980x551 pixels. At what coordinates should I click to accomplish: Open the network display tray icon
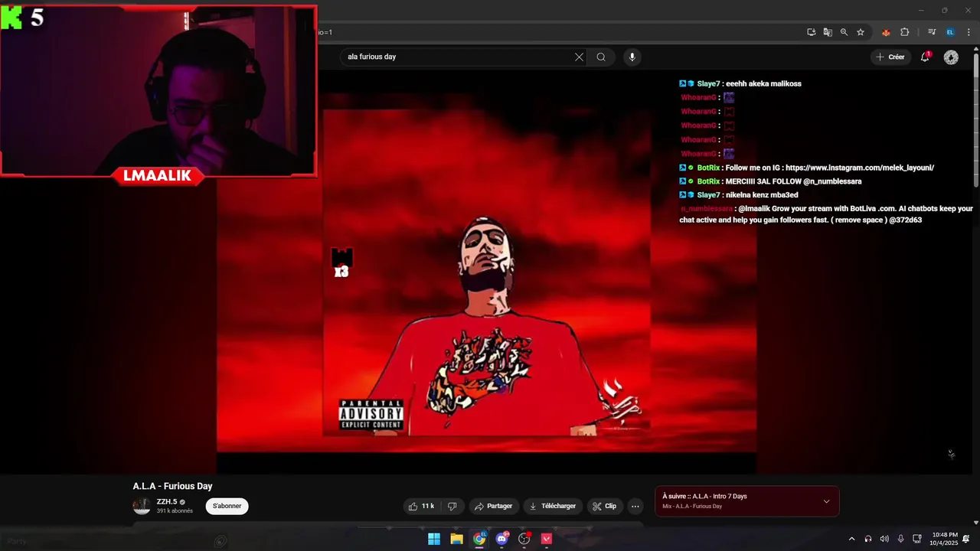coord(917,539)
